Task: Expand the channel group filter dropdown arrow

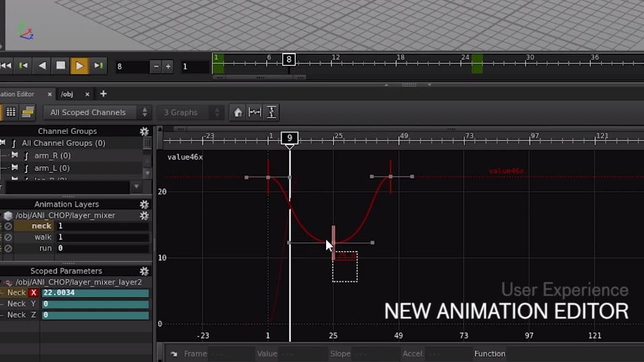Action: pyautogui.click(x=136, y=187)
